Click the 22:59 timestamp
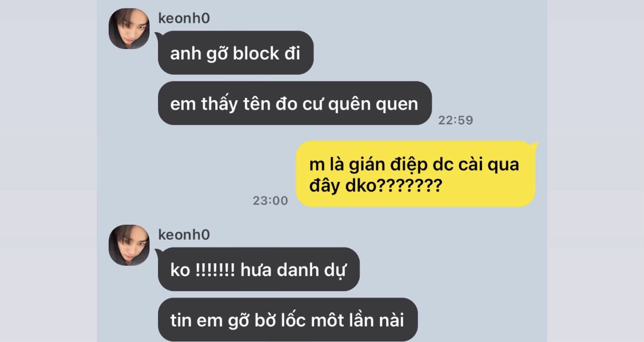This screenshot has height=342, width=644. [456, 120]
